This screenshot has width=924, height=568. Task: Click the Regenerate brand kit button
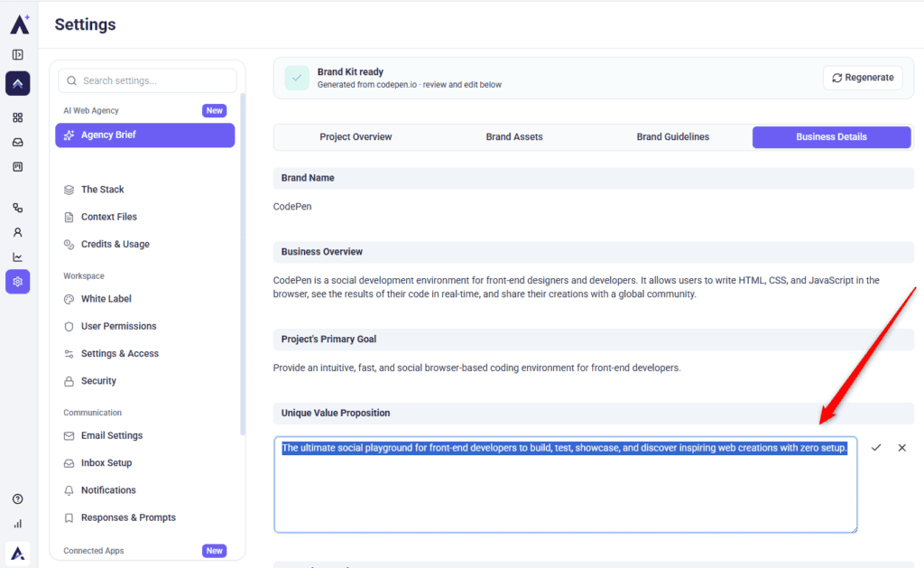pos(863,78)
